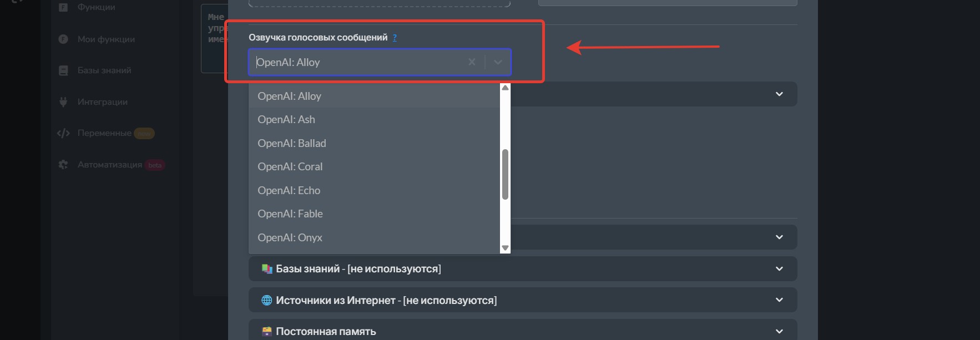Viewport: 980px width, 340px height.
Task: Click the Функции sidebar icon
Action: tap(63, 7)
